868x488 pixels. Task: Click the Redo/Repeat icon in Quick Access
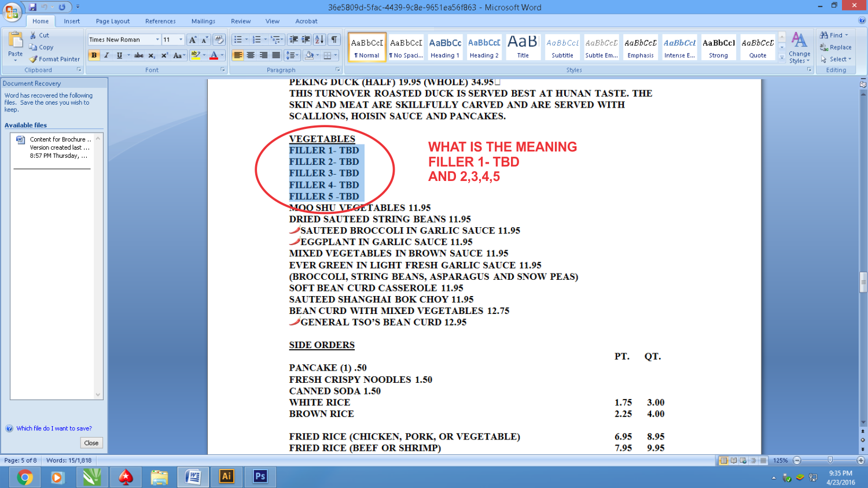tap(62, 8)
